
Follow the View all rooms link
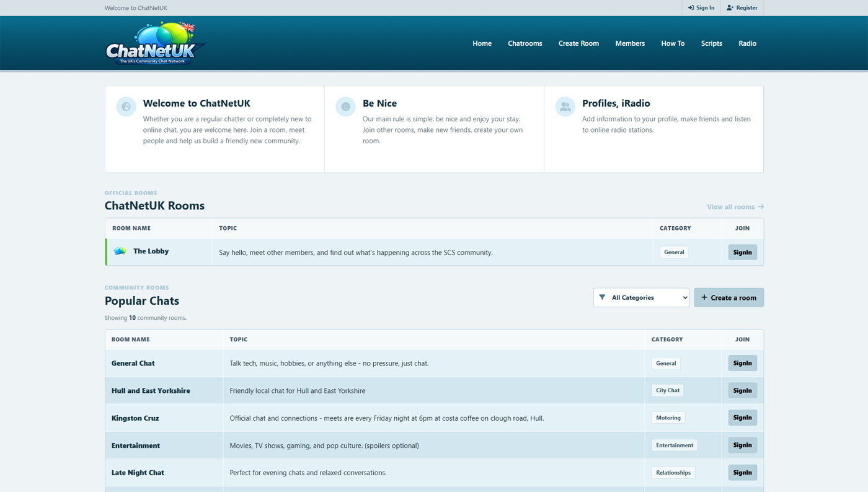coord(735,207)
